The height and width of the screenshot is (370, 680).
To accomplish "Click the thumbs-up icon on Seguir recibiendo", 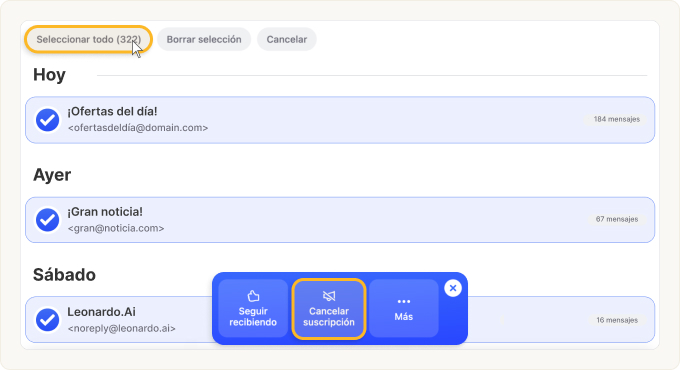I will coord(253,296).
